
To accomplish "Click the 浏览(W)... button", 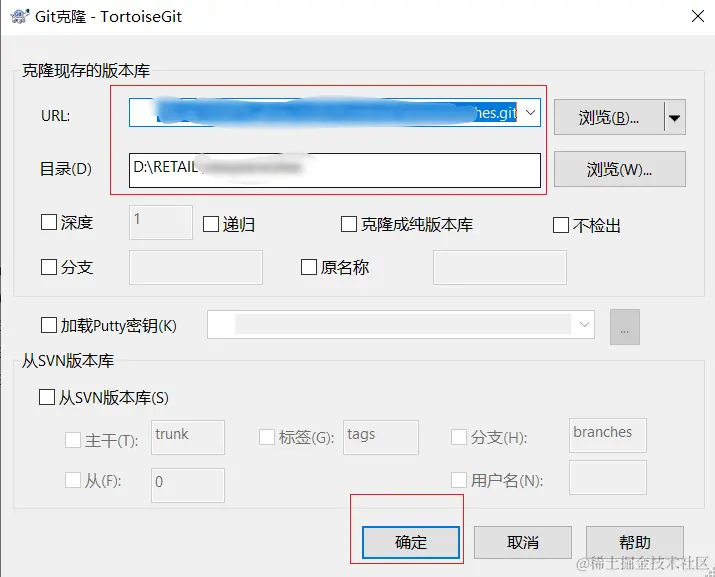I will (x=620, y=169).
